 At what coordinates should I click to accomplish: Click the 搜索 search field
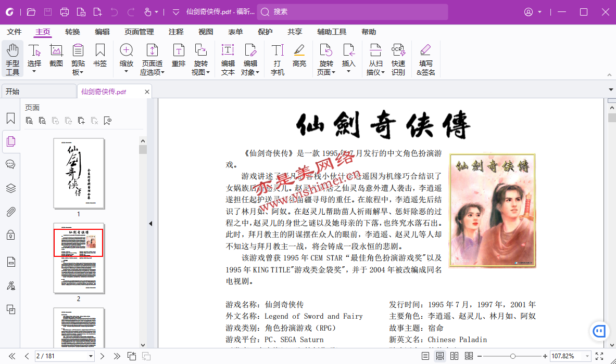(353, 12)
